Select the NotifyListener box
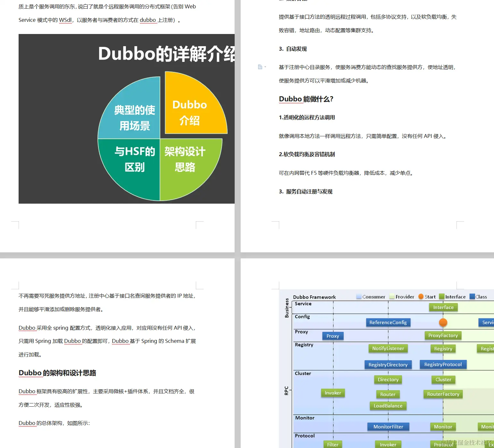The width and height of the screenshot is (494, 448). coord(388,348)
